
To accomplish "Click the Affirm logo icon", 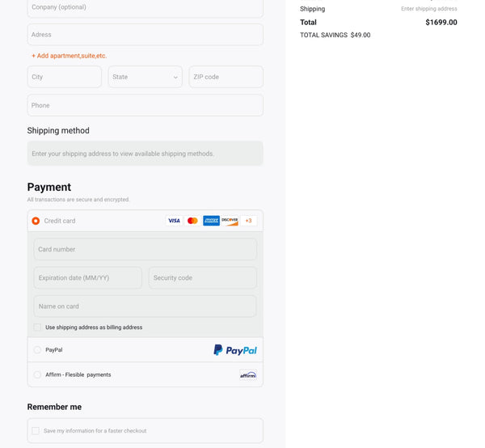I will click(248, 374).
